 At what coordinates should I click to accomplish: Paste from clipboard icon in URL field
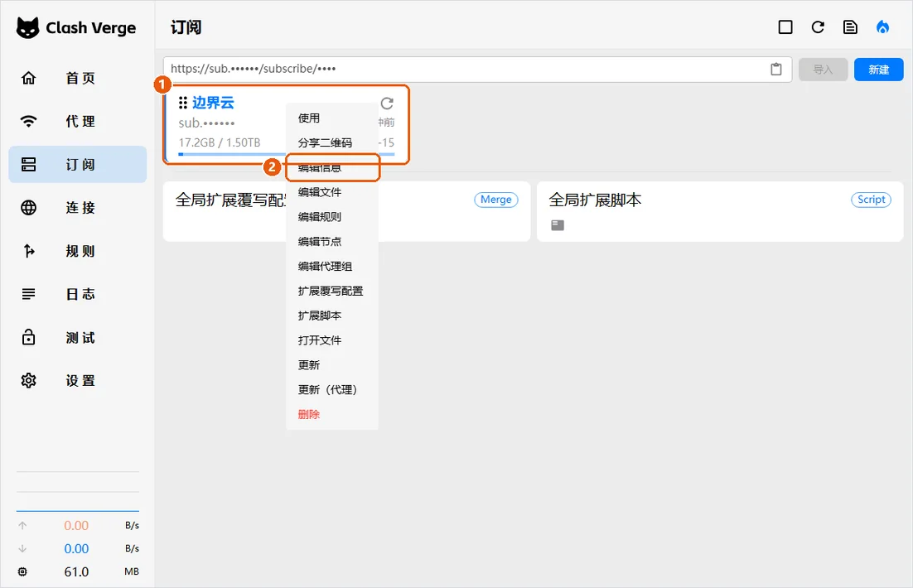pos(776,70)
